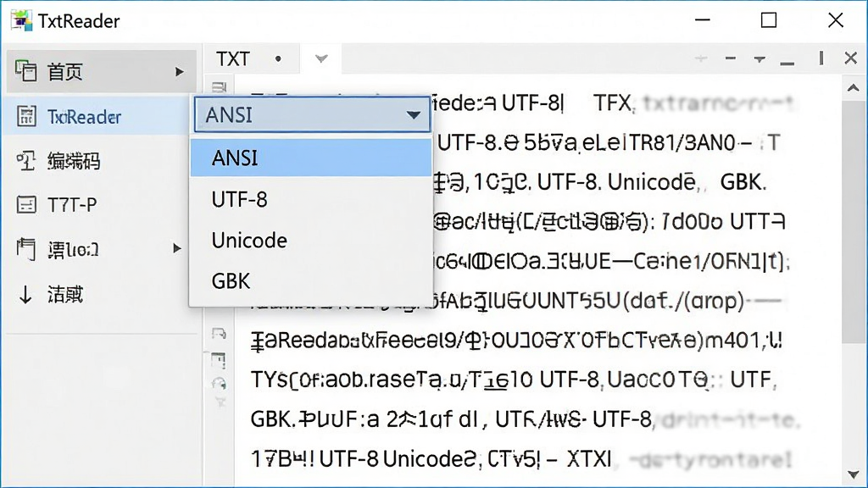Click the vertical scrollbar thumb
This screenshot has height=488, width=868.
pyautogui.click(x=853, y=221)
